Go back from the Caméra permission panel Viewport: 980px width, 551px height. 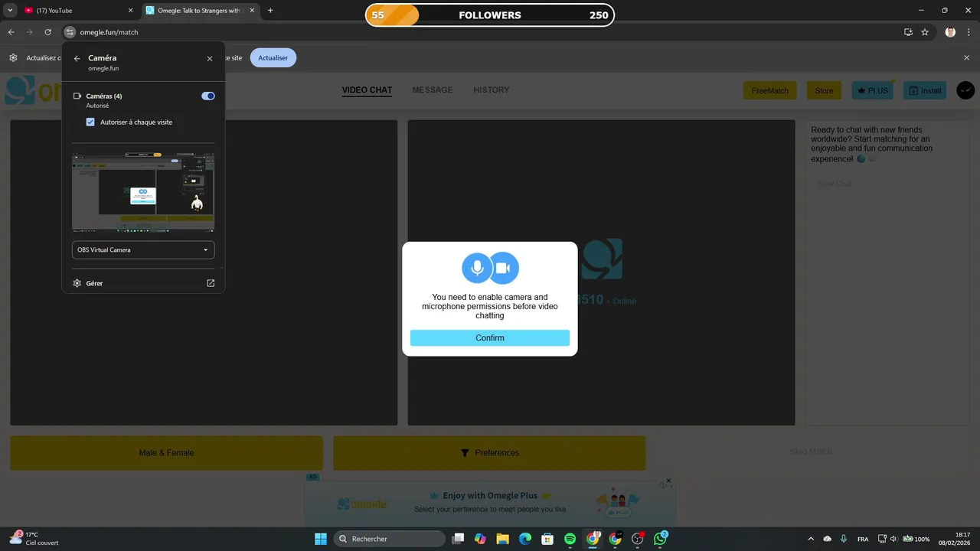[x=77, y=58]
